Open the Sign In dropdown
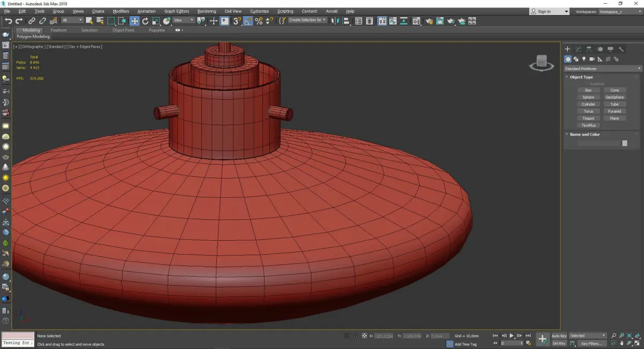Image resolution: width=644 pixels, height=349 pixels. [549, 11]
